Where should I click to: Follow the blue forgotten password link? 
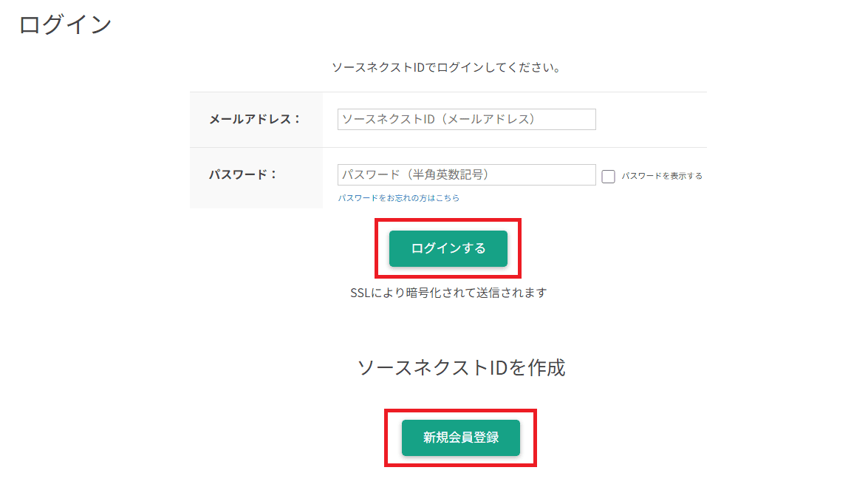(399, 197)
